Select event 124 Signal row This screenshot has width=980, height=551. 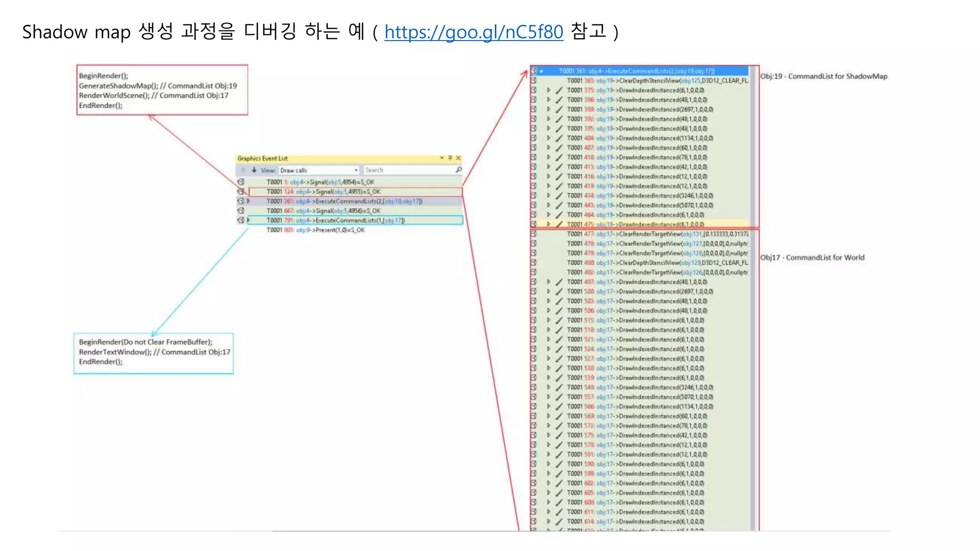[x=335, y=192]
